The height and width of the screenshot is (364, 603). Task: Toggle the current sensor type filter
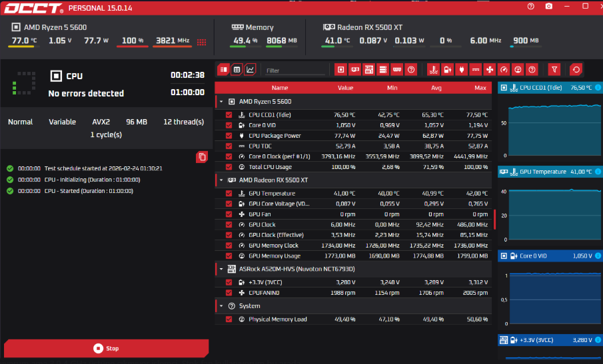(476, 69)
